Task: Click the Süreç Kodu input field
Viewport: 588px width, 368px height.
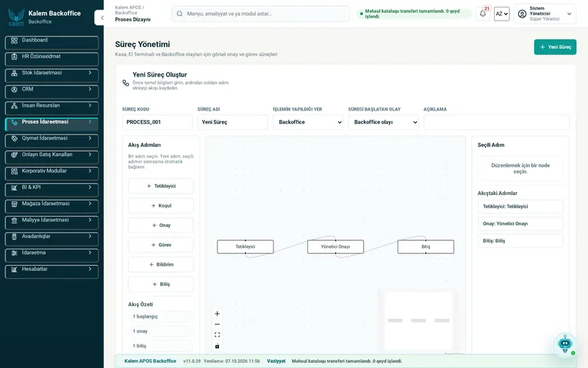Action: [x=157, y=122]
